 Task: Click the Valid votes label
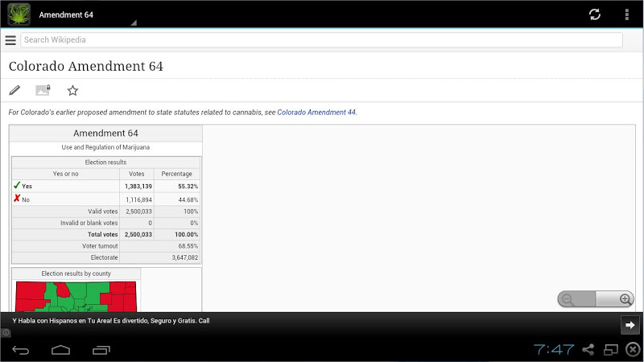tap(103, 212)
